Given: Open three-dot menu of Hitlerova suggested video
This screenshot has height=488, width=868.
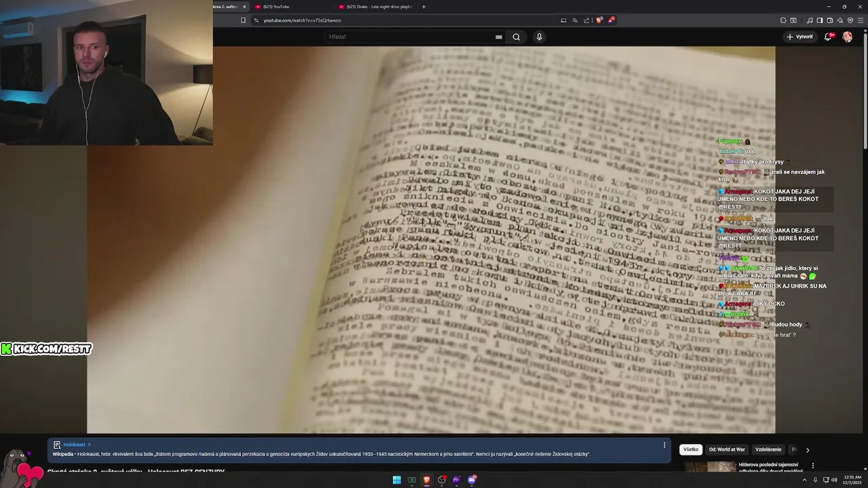Looking at the screenshot, I should [812, 466].
